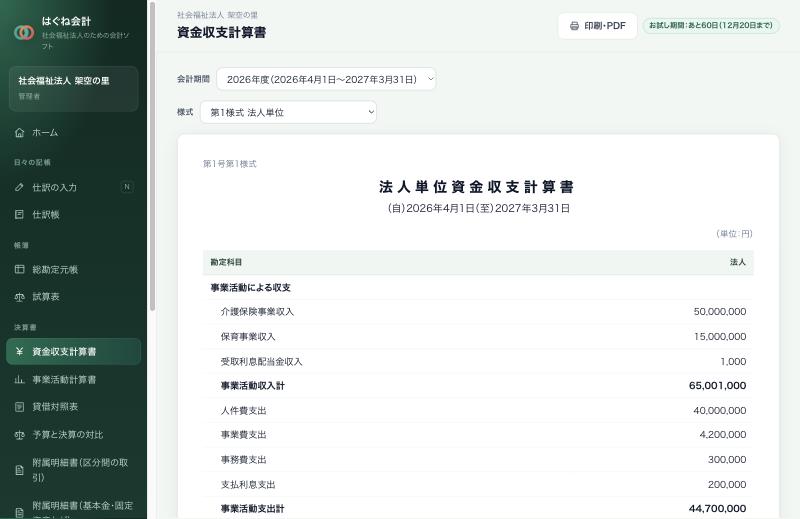
Task: Open 予算と決算の対比 page
Action: (x=73, y=435)
